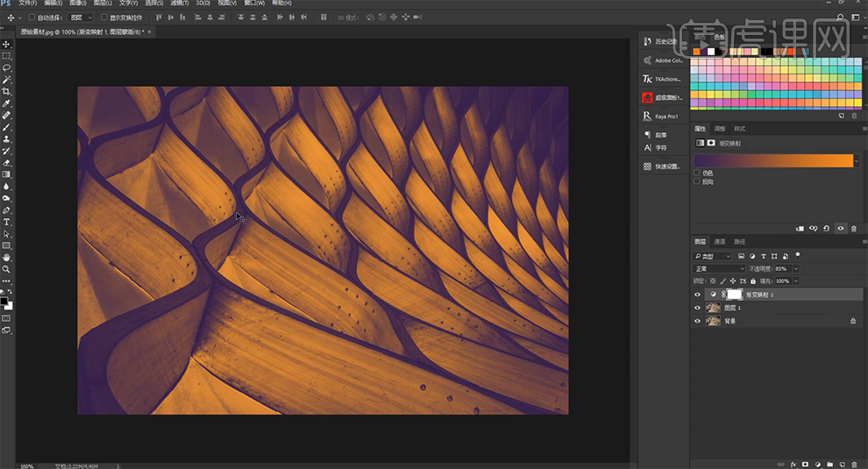Screen dimensions: 868x469
Task: Toggle the 自动选择 (Auto-Select) checkbox
Action: point(32,17)
